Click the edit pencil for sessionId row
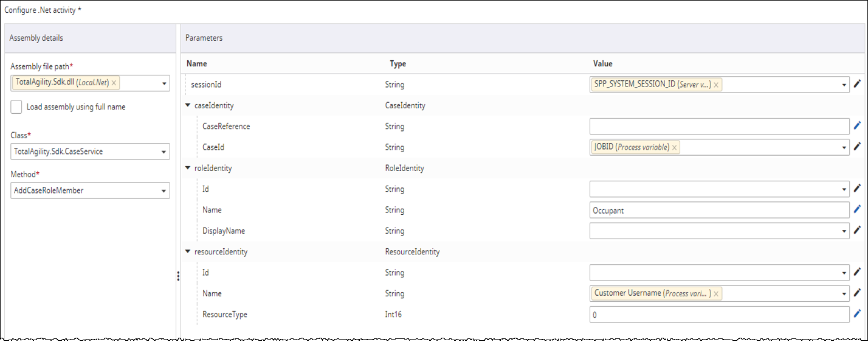 click(858, 85)
